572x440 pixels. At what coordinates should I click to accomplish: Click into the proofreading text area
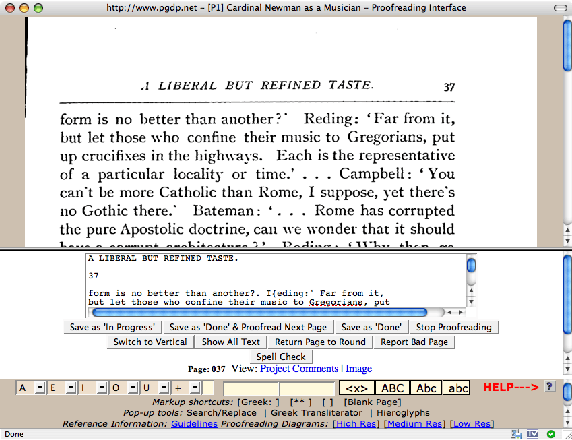pyautogui.click(x=277, y=281)
